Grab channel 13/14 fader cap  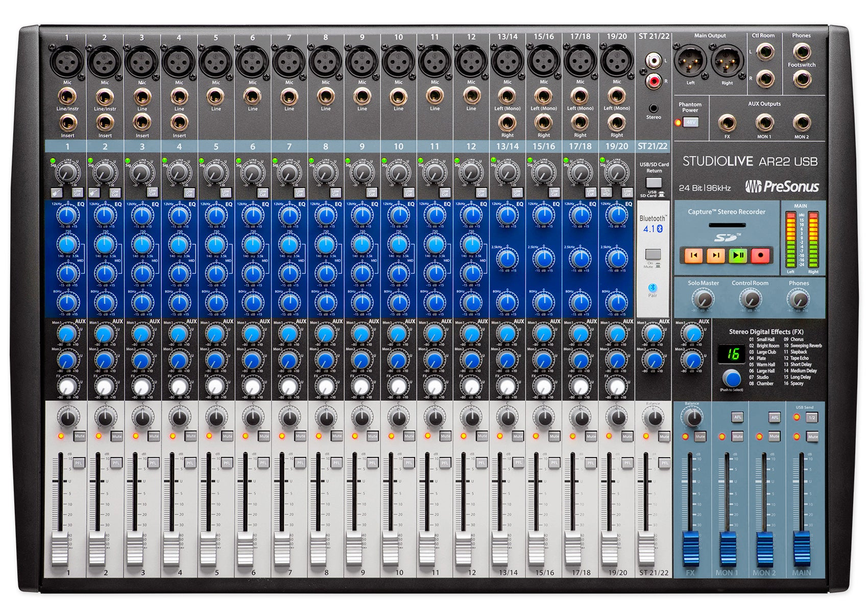tap(500, 548)
